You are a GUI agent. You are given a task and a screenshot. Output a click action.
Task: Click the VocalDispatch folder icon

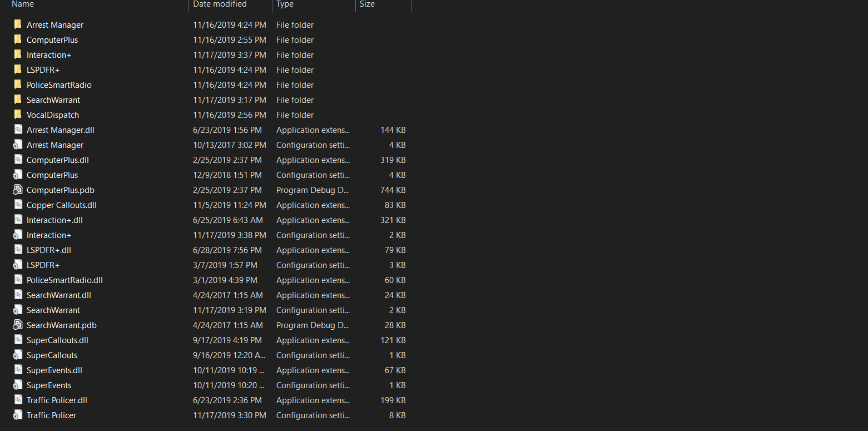(x=18, y=115)
